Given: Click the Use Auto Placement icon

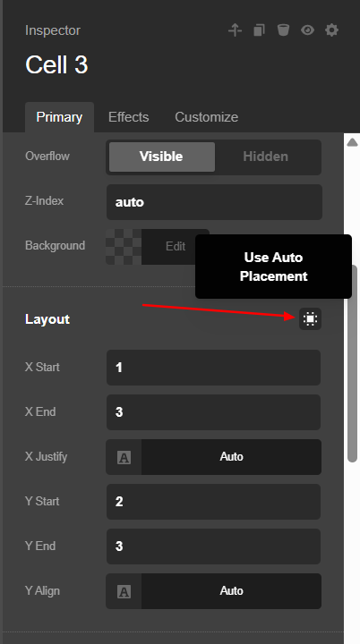Looking at the screenshot, I should (x=310, y=318).
